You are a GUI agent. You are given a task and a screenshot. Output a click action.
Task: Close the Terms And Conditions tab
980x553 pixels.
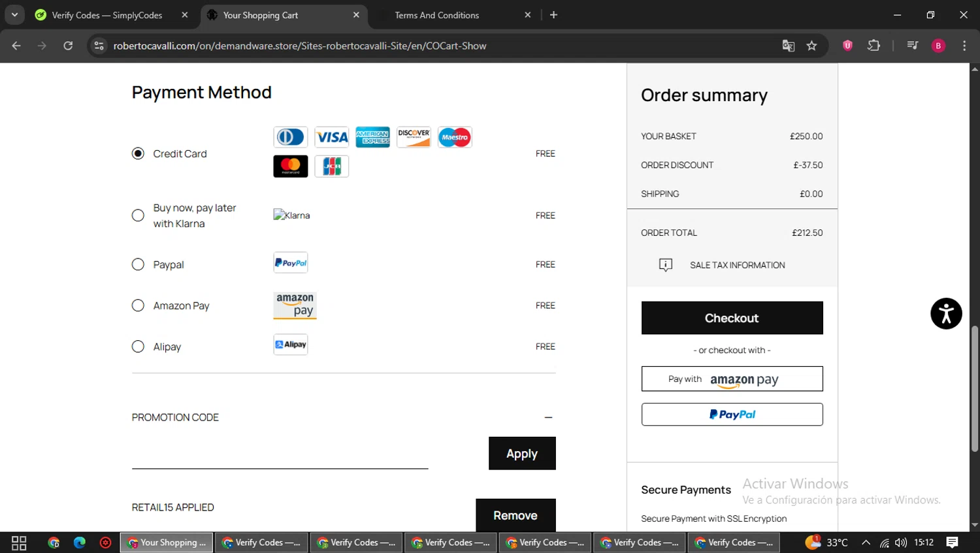[x=528, y=15]
